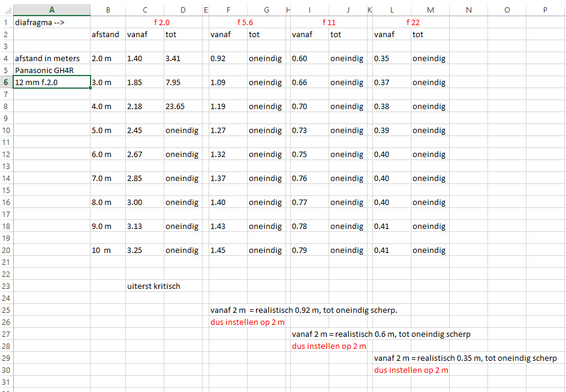Click value '0.38' cell
Viewport: 566px width, 392px height.
tap(392, 107)
